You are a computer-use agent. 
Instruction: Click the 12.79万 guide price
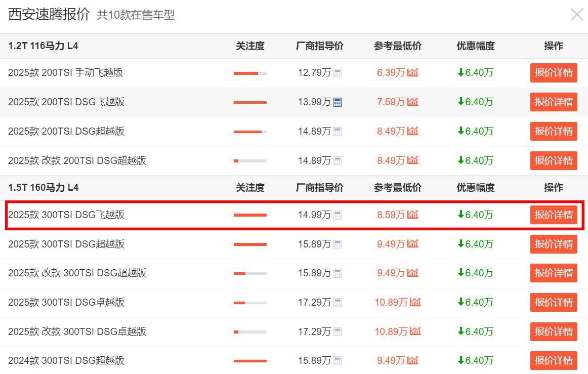tap(314, 72)
